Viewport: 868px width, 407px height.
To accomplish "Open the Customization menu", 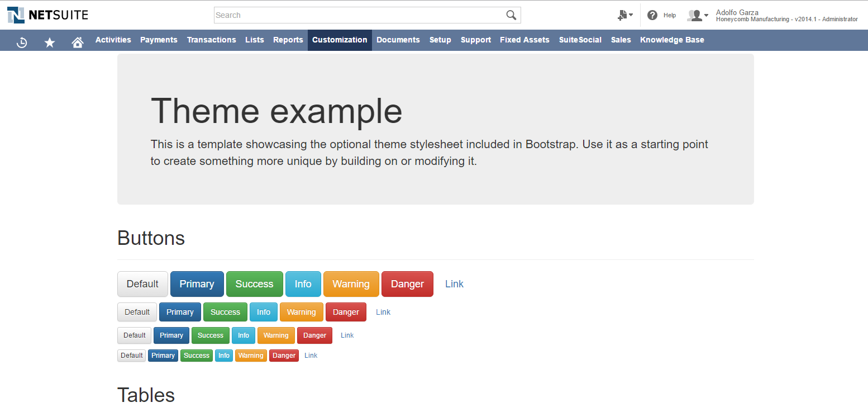I will click(x=340, y=40).
